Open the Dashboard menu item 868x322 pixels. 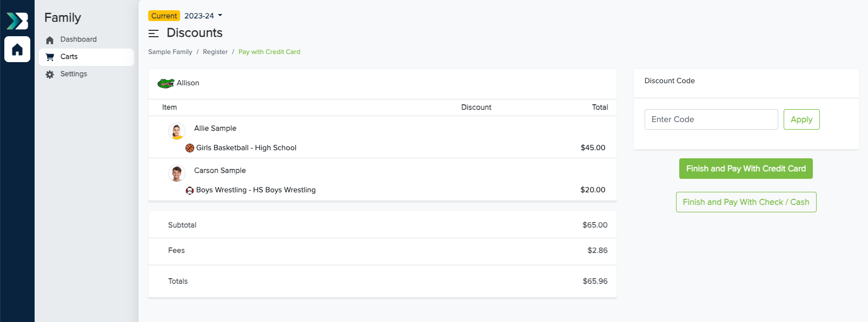pos(78,39)
